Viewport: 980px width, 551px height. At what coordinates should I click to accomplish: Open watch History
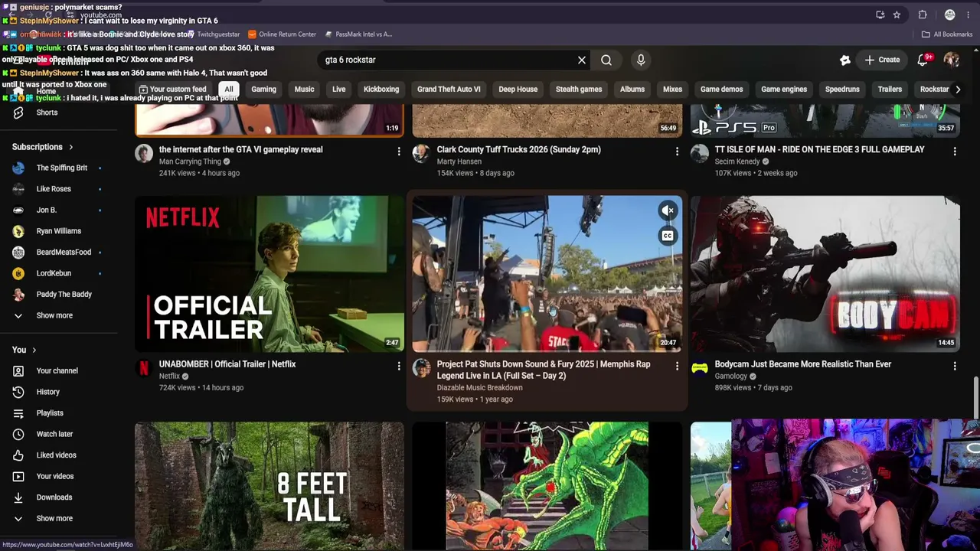point(47,392)
